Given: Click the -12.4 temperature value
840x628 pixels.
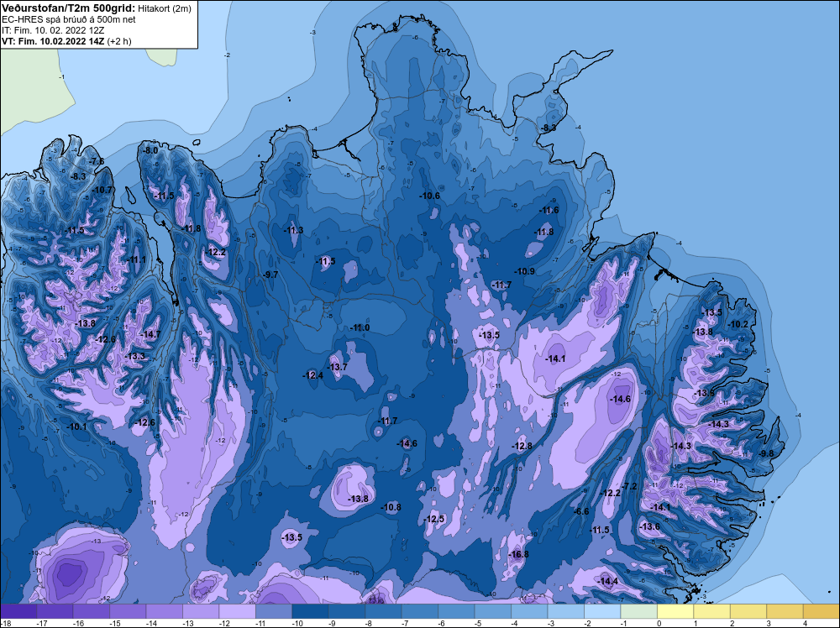Looking at the screenshot, I should click(312, 375).
